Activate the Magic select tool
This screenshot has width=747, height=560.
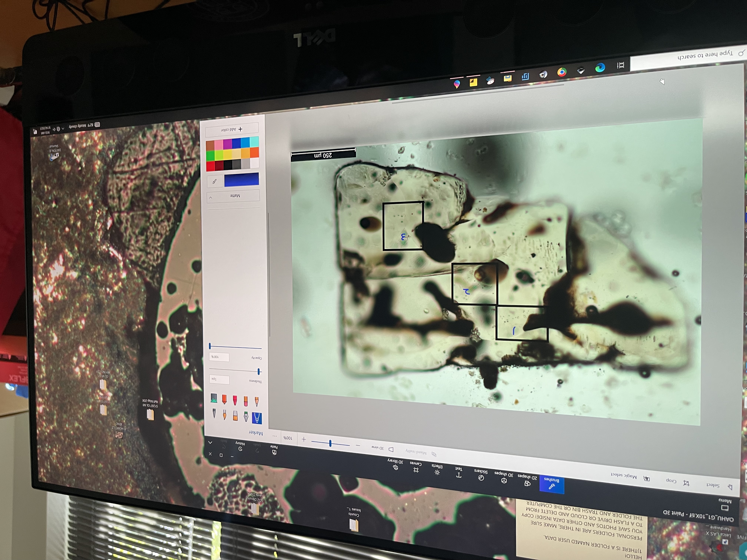click(x=630, y=477)
